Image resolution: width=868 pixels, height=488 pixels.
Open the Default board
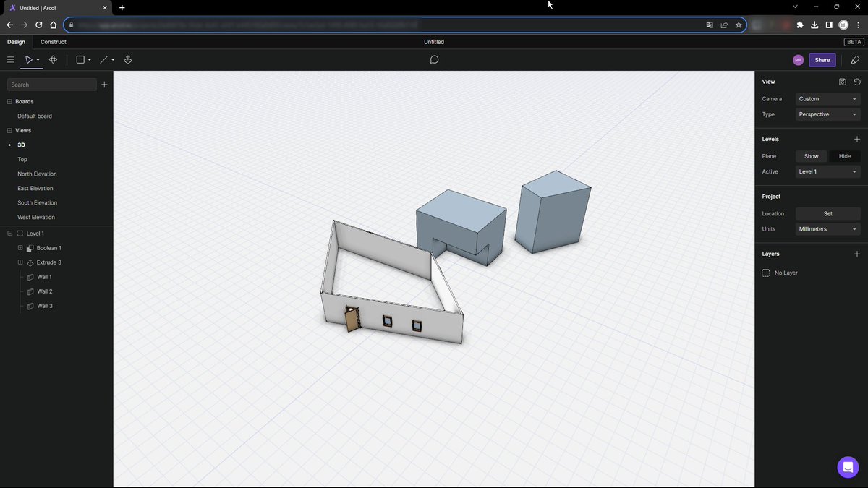coord(35,116)
